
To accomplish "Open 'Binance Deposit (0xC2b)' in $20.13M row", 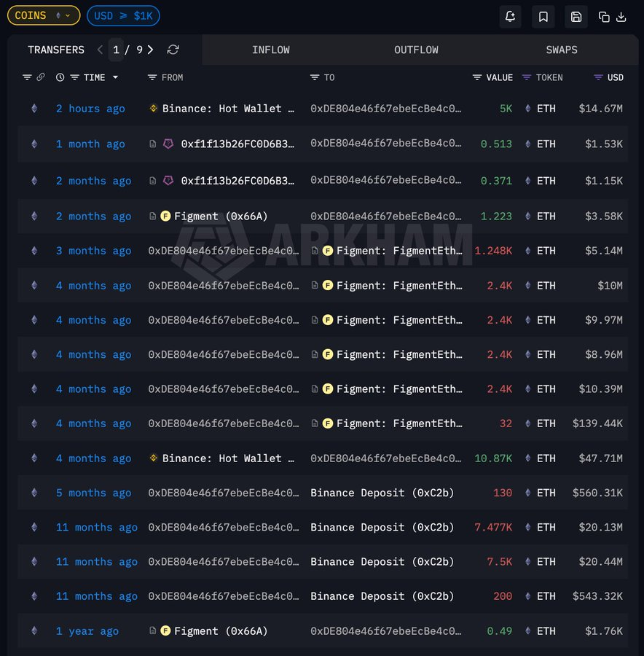I will [382, 527].
